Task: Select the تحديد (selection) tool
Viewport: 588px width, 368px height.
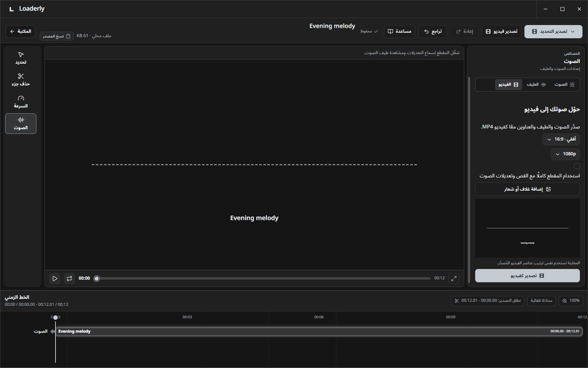Action: tap(21, 58)
